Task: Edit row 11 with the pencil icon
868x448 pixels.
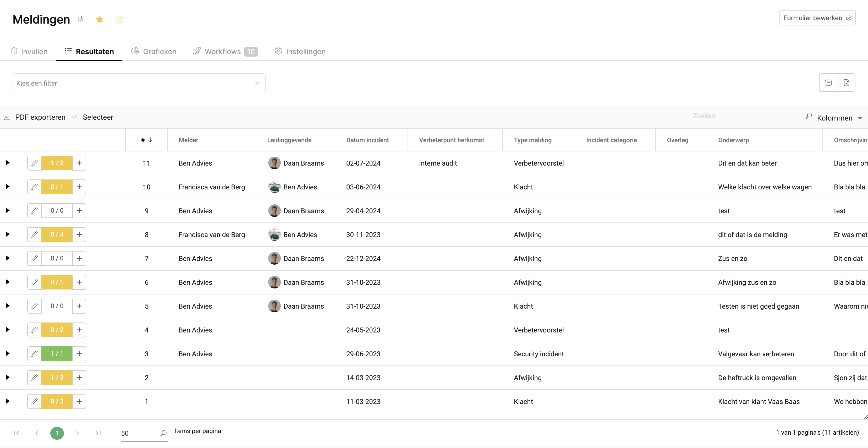Action: click(34, 163)
